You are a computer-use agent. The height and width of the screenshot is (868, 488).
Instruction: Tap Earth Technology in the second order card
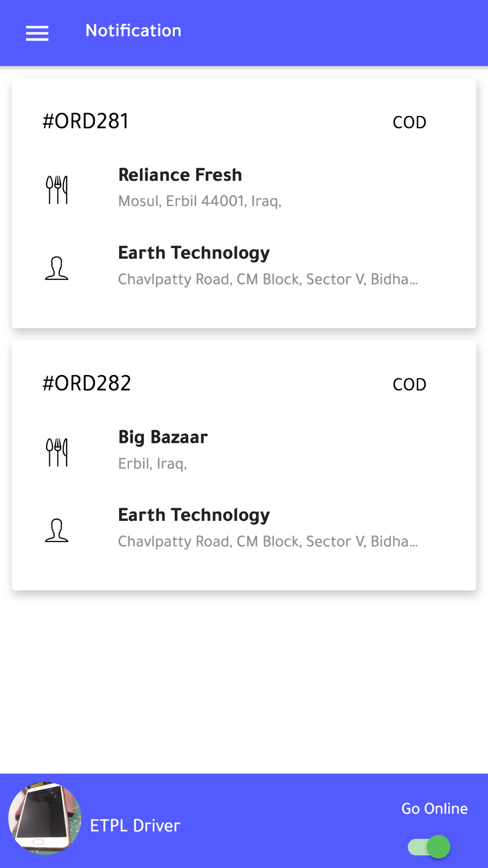(x=194, y=515)
